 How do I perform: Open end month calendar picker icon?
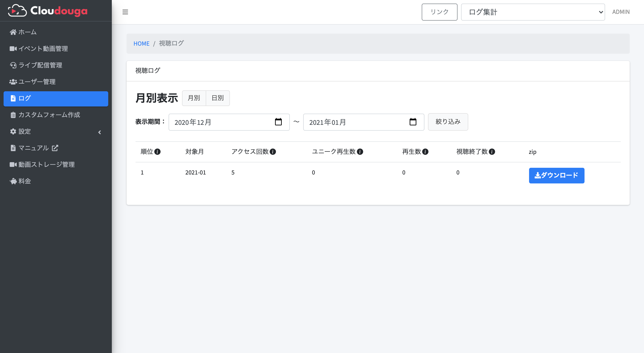[x=413, y=122]
